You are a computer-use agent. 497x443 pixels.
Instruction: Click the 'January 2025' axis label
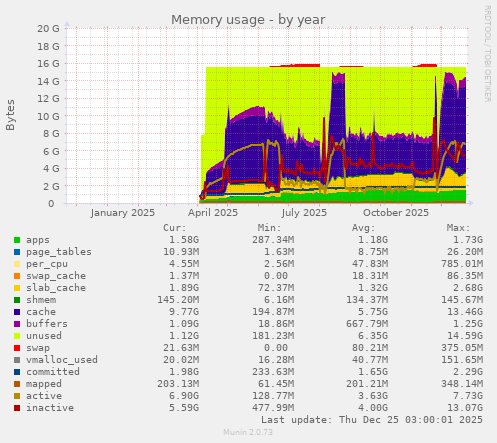[123, 213]
